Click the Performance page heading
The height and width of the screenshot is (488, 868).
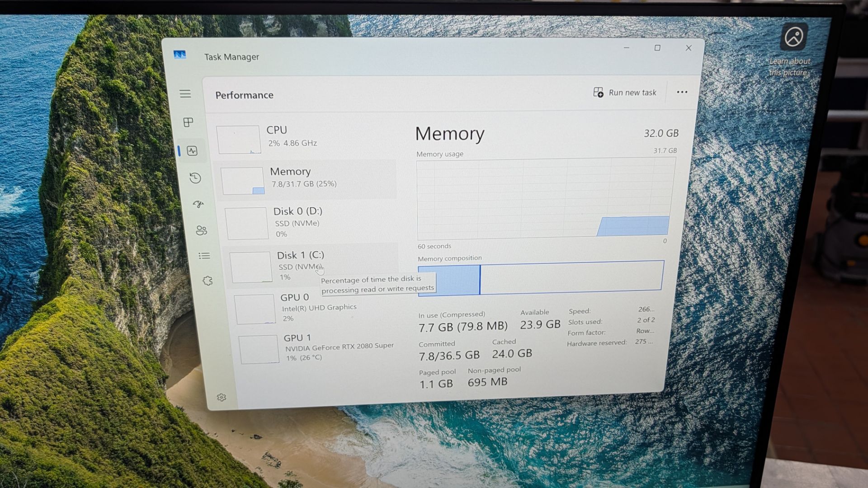[x=245, y=95]
